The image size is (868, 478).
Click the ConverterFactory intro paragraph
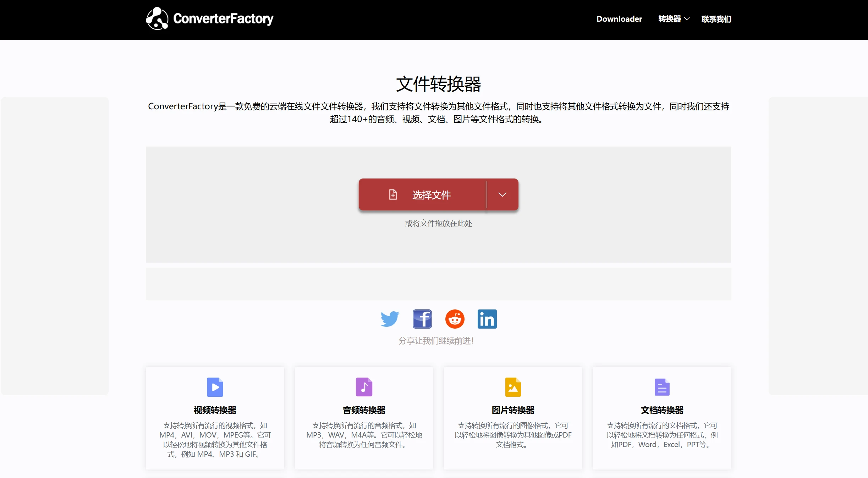point(439,112)
